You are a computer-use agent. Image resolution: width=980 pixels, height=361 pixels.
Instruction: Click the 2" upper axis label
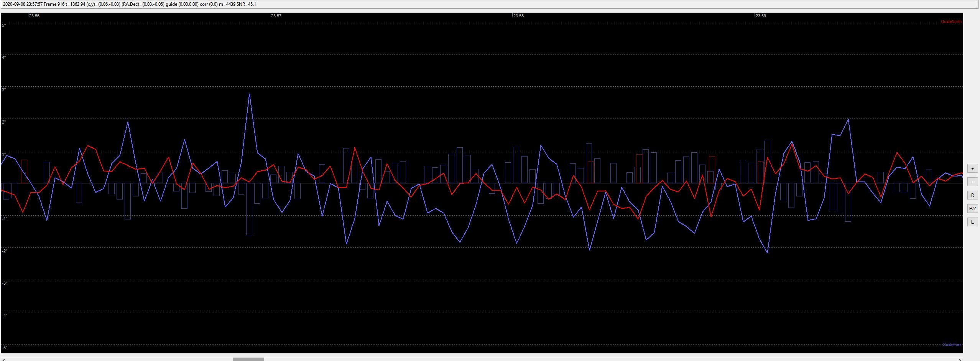coord(4,122)
